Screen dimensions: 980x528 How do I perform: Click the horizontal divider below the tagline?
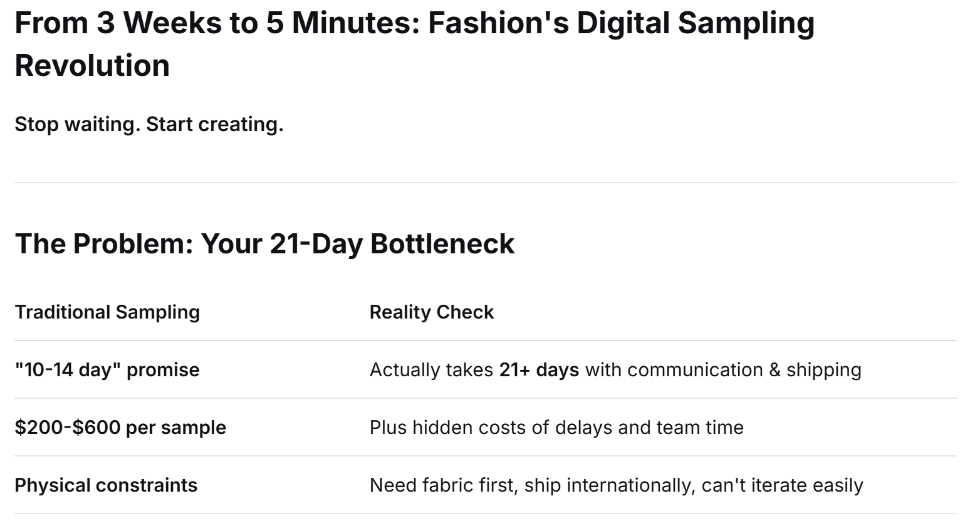pyautogui.click(x=485, y=182)
